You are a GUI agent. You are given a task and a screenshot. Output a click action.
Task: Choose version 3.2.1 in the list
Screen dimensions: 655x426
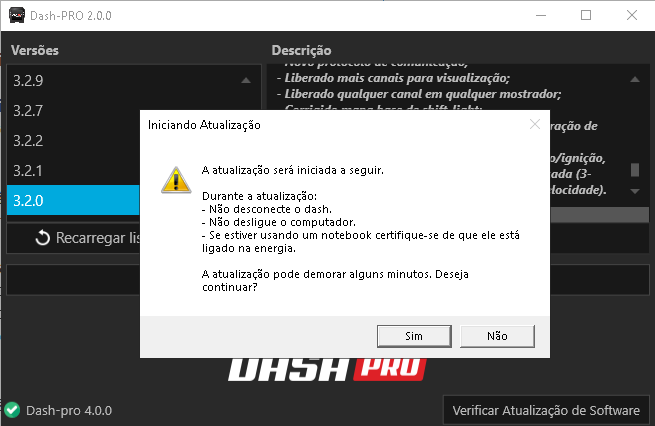73,171
